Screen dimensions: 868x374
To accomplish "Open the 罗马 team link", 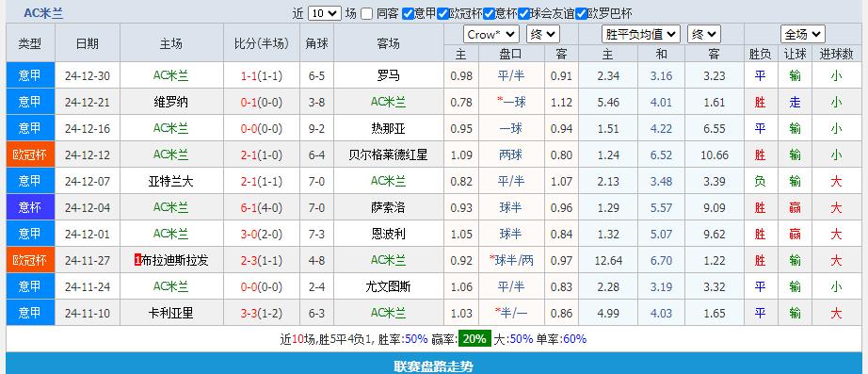I will [x=389, y=76].
